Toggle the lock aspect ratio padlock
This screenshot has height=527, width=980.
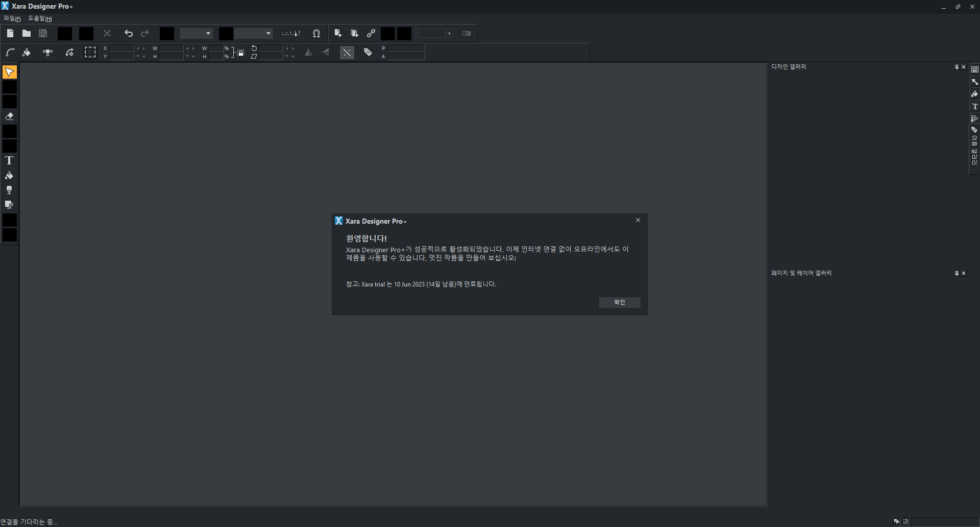click(x=241, y=52)
